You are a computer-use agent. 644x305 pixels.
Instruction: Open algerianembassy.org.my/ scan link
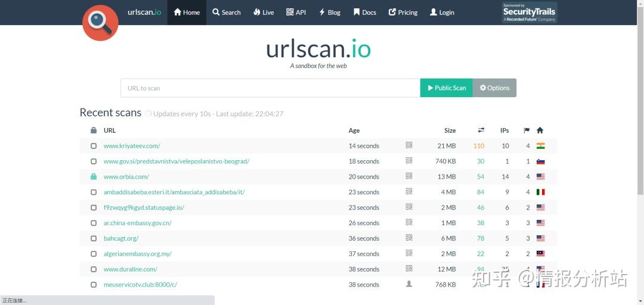coord(138,254)
